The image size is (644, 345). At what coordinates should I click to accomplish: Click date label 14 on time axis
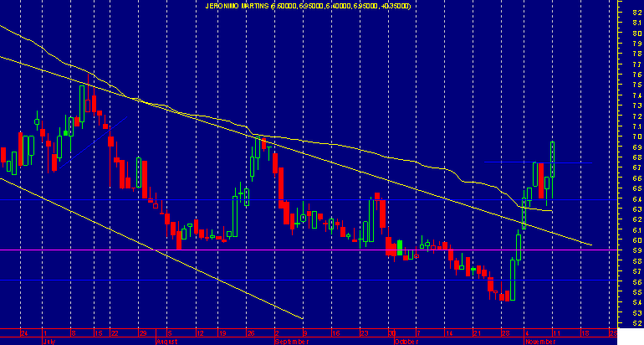(448, 333)
